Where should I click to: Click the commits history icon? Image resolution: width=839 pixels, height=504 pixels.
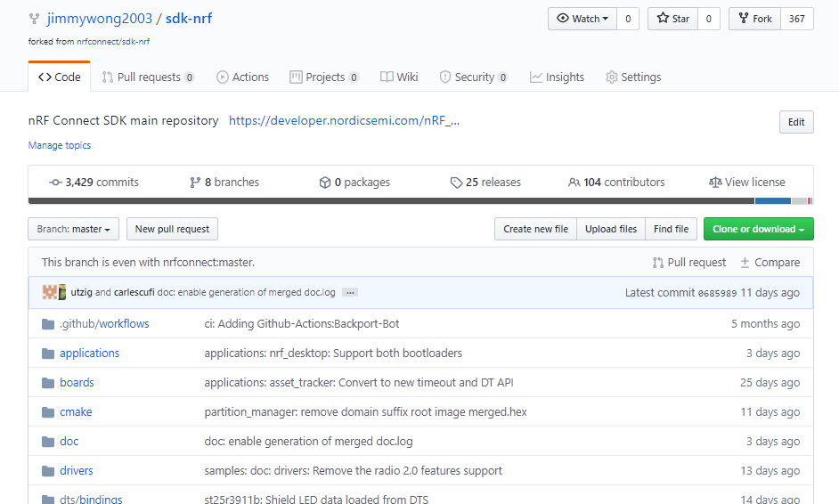tap(55, 183)
